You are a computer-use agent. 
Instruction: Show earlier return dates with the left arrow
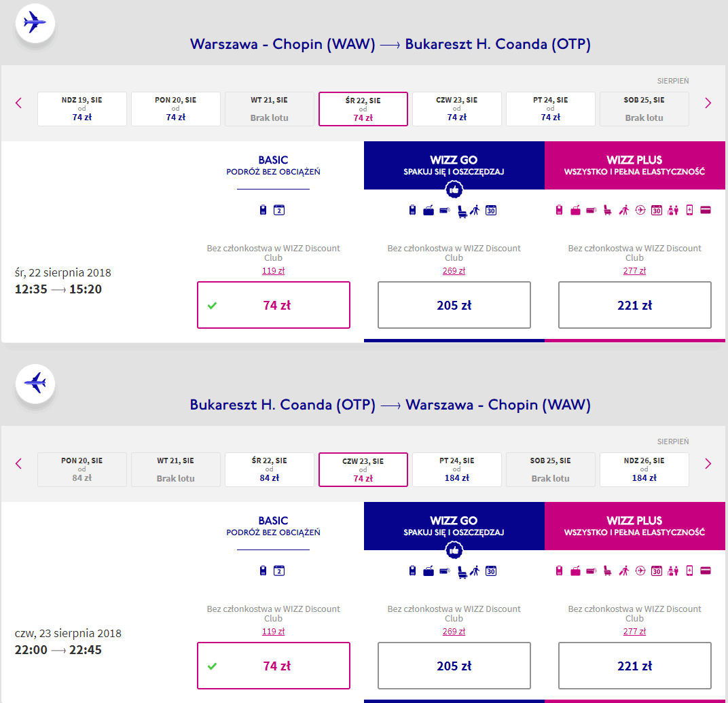point(18,464)
